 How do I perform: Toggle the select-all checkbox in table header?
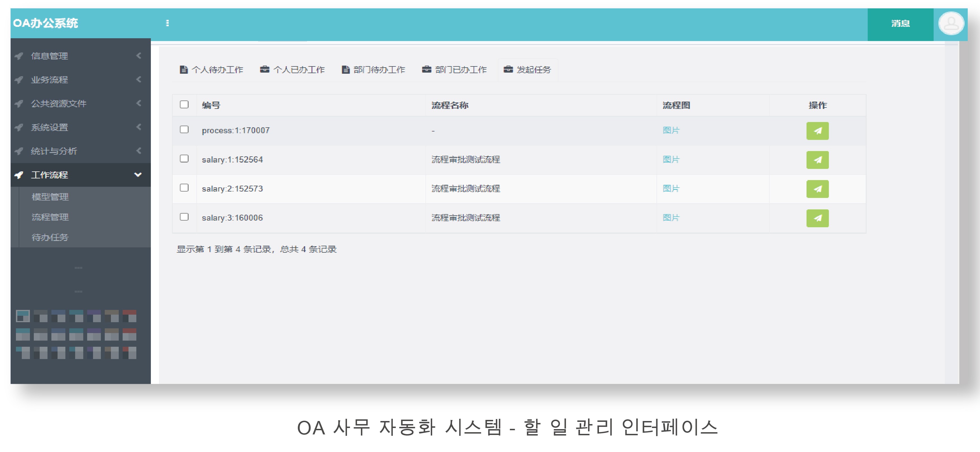pos(184,104)
